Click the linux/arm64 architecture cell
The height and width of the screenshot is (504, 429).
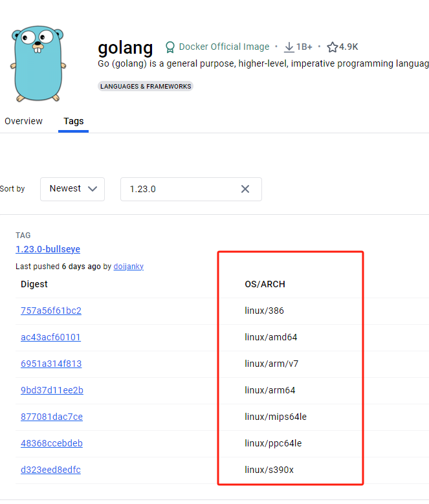270,390
